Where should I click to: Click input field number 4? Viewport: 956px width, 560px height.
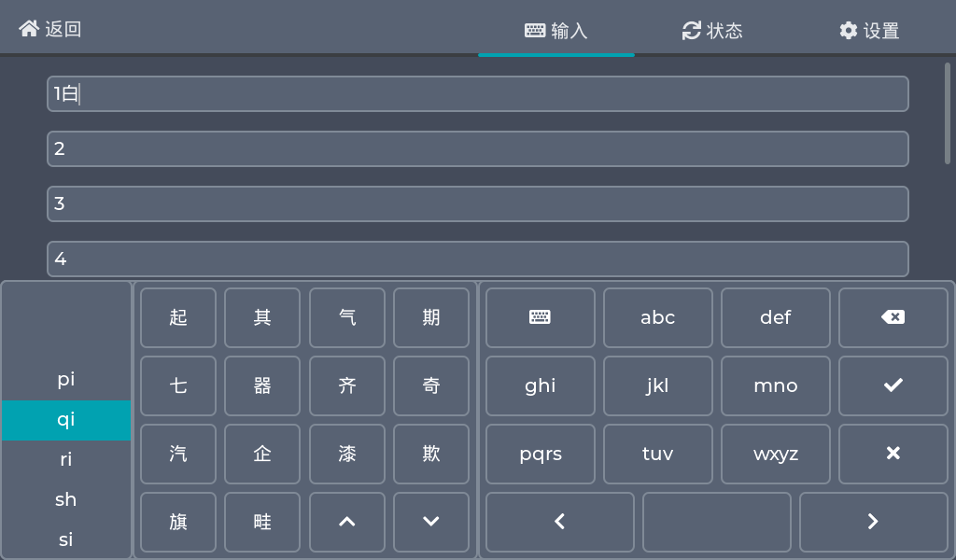478,259
